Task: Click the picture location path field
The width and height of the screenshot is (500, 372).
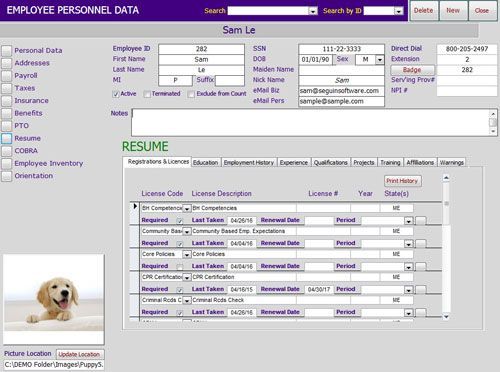Action: pos(54,365)
